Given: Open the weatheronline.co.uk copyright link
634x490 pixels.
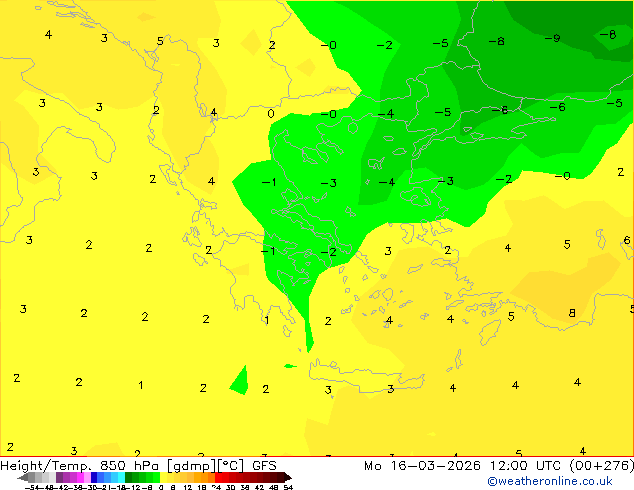Looking at the screenshot, I should (550, 481).
